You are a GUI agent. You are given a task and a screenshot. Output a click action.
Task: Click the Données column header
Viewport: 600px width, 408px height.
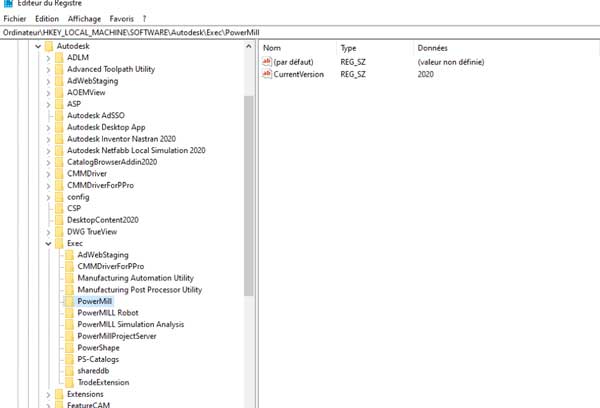433,48
